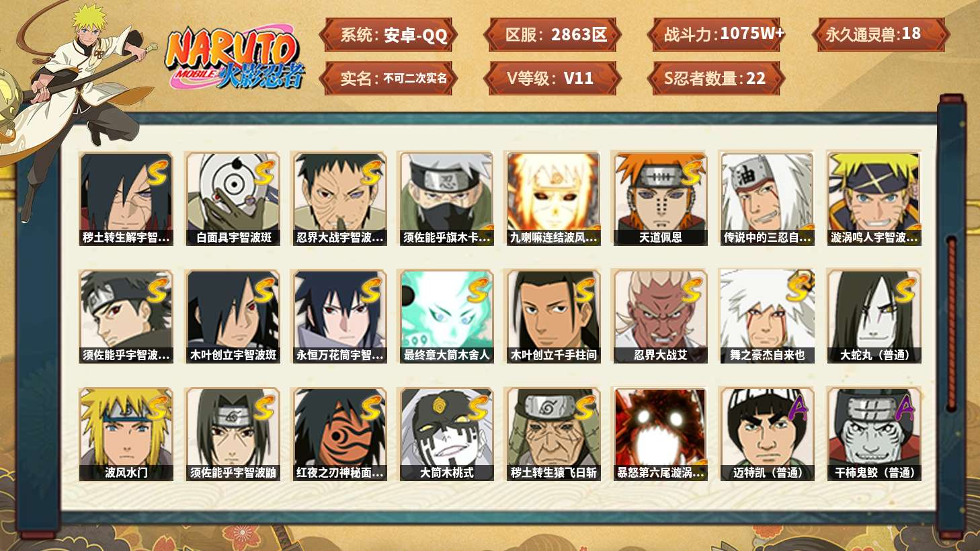The width and height of the screenshot is (980, 551).
Task: Click the V等级: V11 label
Action: (552, 79)
